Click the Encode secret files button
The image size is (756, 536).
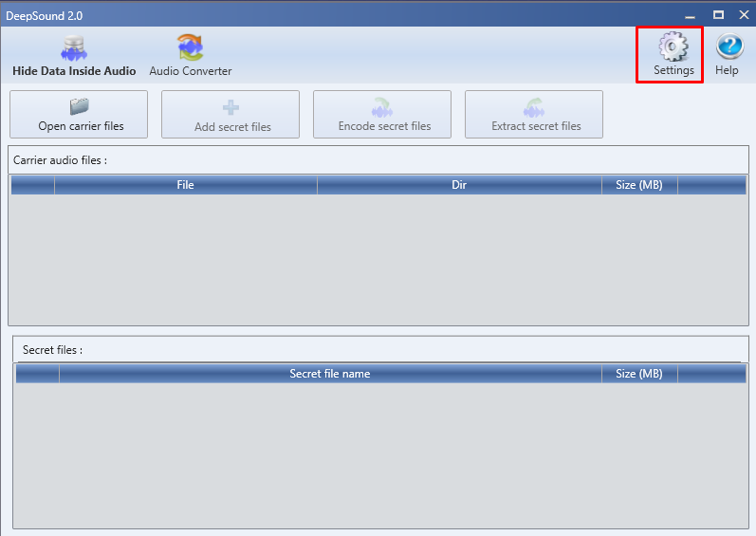pyautogui.click(x=382, y=114)
